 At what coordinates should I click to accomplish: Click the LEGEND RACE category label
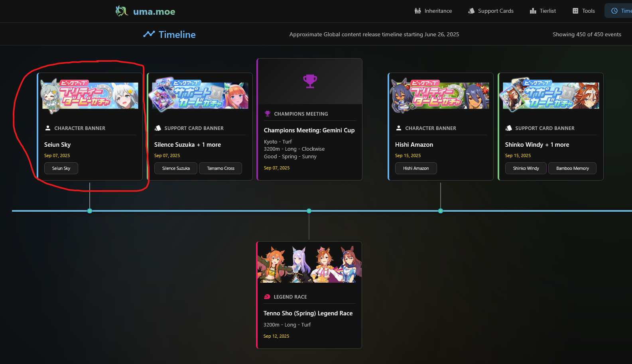290,297
